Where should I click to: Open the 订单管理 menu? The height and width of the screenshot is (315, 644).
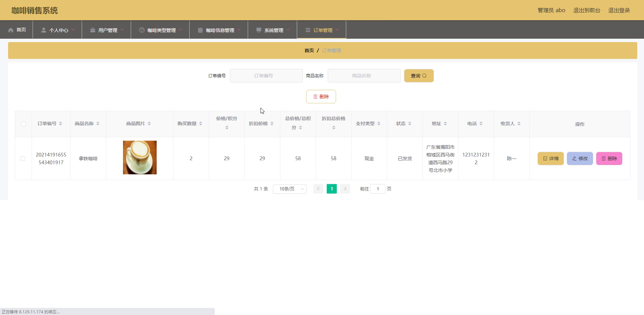point(322,30)
